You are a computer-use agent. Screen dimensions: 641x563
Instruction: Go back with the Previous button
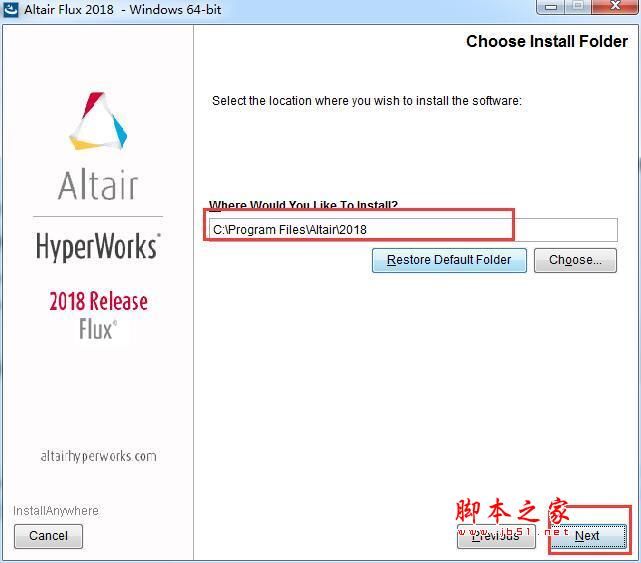point(496,536)
